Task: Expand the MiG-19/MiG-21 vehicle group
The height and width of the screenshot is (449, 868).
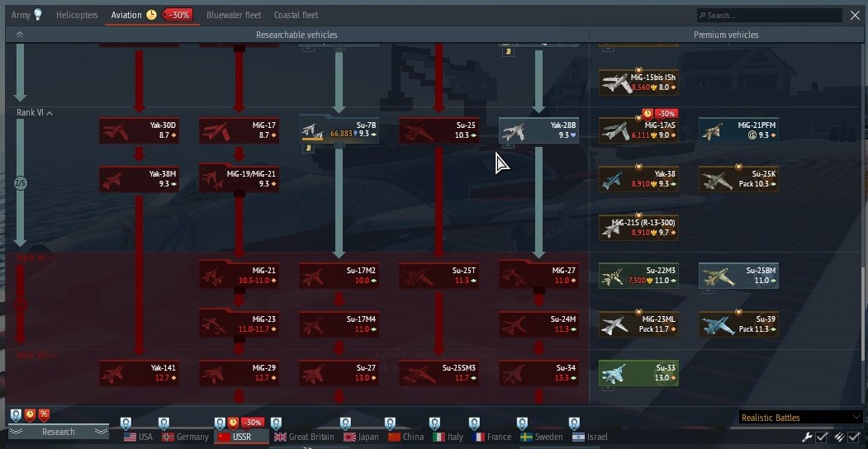Action: (239, 179)
